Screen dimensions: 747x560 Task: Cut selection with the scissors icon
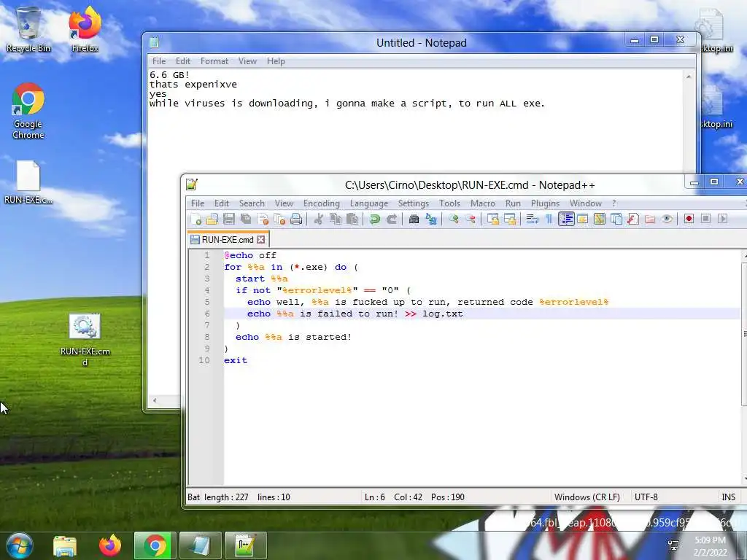tap(319, 219)
